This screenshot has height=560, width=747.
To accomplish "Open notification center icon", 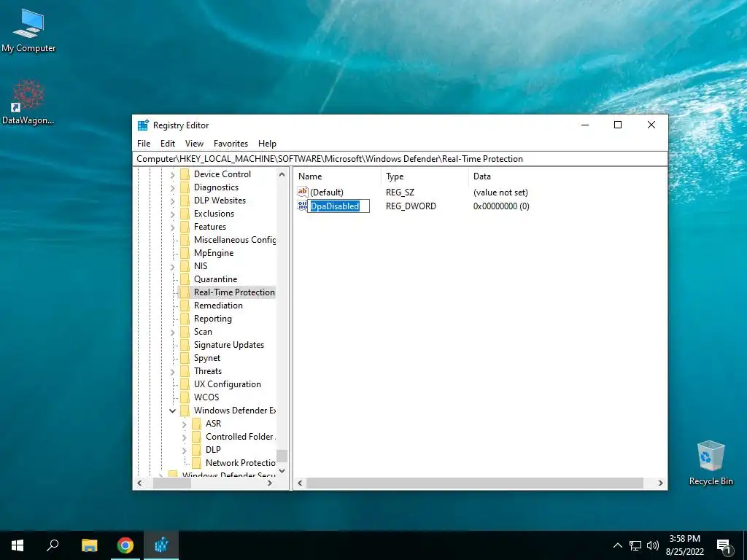I will (x=724, y=546).
